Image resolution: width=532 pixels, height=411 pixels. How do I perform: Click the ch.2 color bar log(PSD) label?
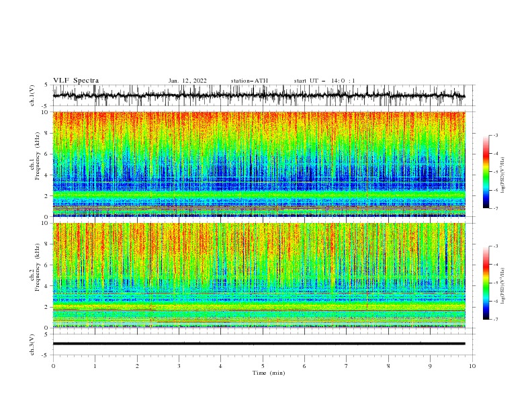(x=502, y=286)
